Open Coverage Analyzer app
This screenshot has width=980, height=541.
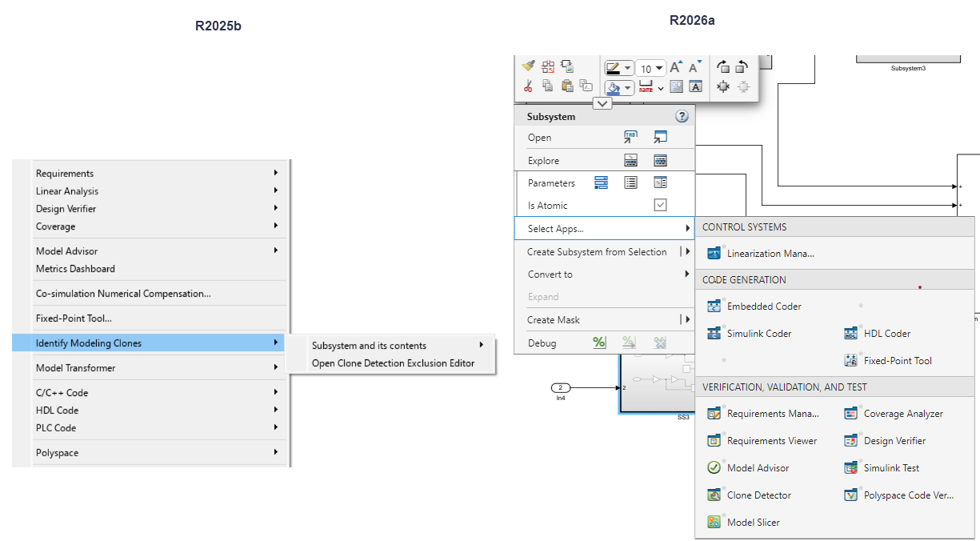894,414
